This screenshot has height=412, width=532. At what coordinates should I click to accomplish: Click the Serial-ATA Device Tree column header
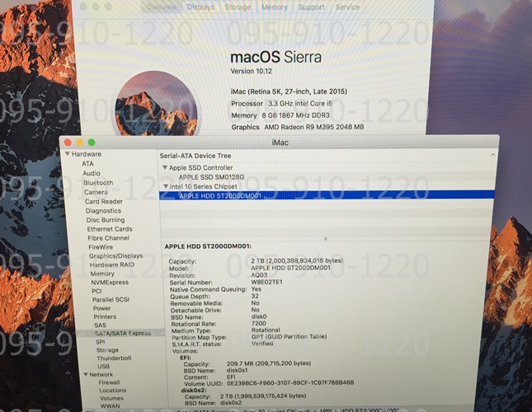click(x=195, y=156)
